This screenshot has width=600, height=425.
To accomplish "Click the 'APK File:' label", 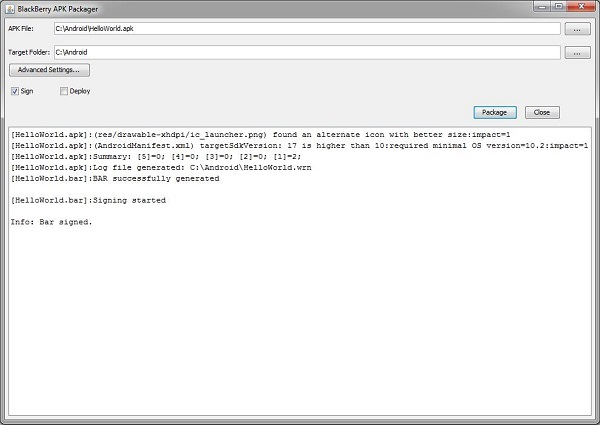I will coord(21,29).
